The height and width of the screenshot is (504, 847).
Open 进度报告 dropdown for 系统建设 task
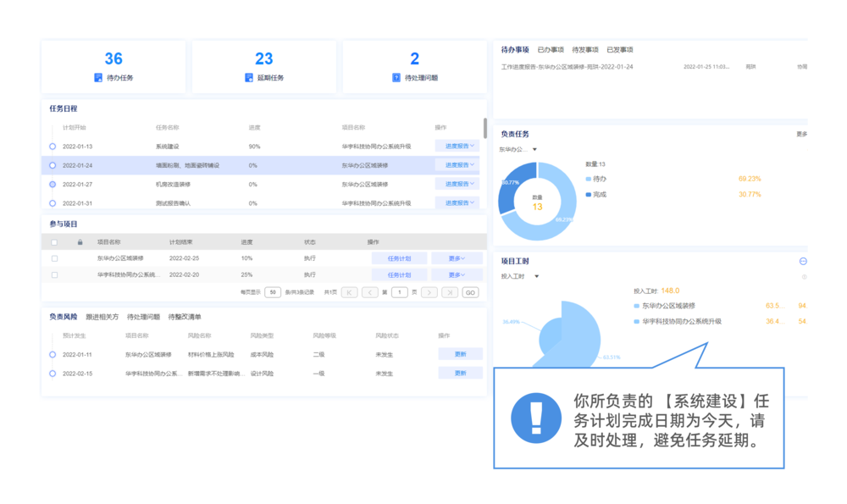(457, 146)
